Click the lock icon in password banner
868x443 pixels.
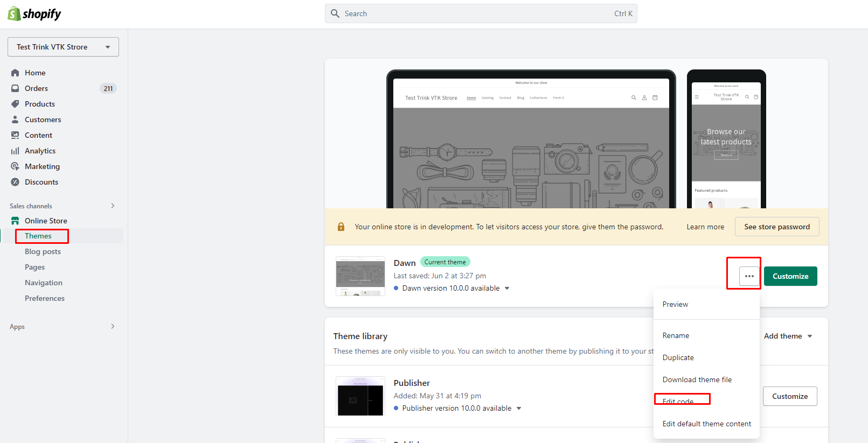(341, 227)
